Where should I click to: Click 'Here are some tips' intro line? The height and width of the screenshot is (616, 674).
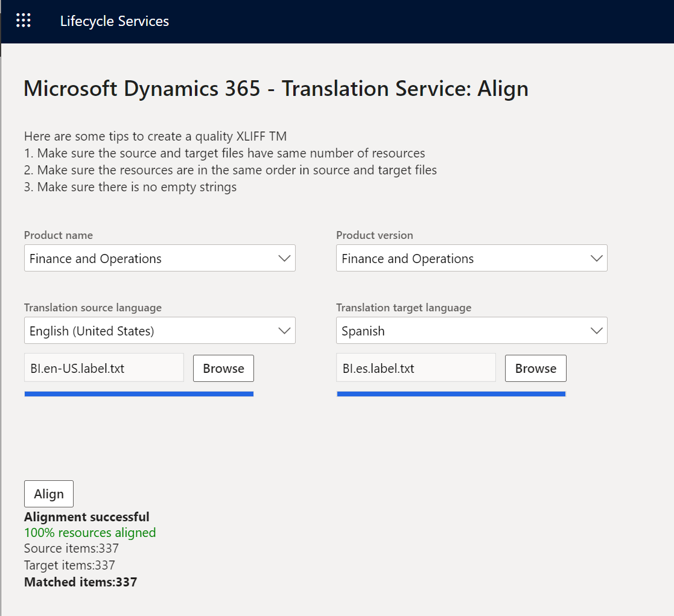(155, 136)
